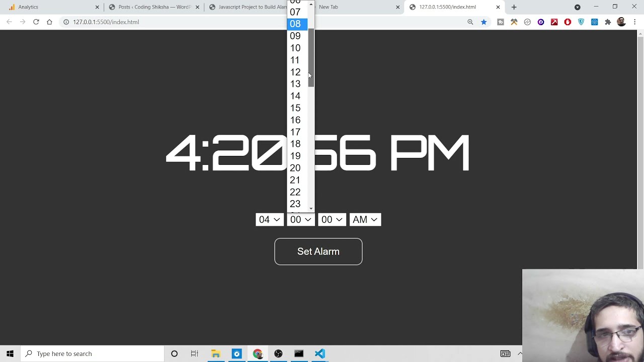Open Chrome's three-dot menu
Screen dimensions: 644x362
coord(635,22)
